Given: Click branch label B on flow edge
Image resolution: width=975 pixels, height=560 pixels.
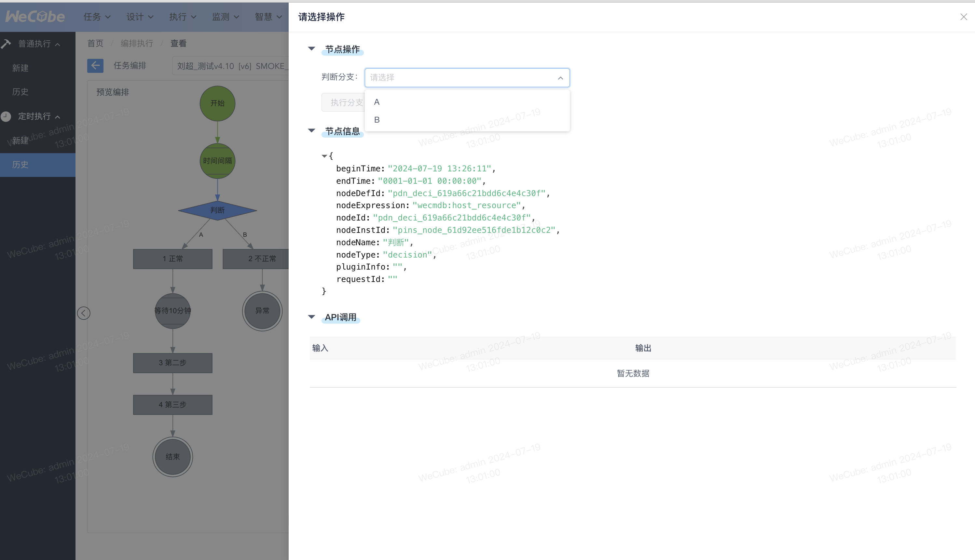Looking at the screenshot, I should (x=245, y=234).
